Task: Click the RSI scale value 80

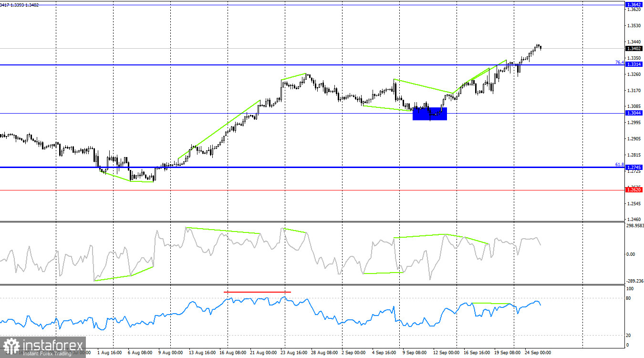Action: 629,298
